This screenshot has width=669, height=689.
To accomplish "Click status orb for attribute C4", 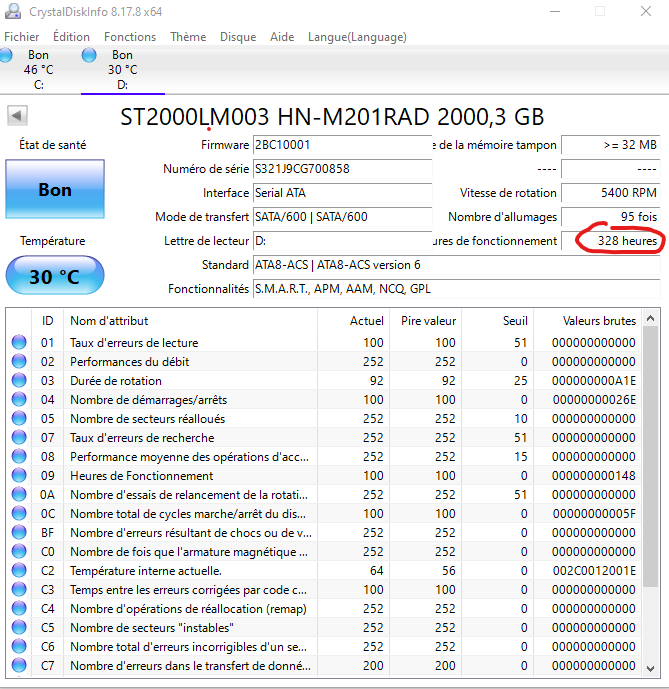I will (19, 609).
